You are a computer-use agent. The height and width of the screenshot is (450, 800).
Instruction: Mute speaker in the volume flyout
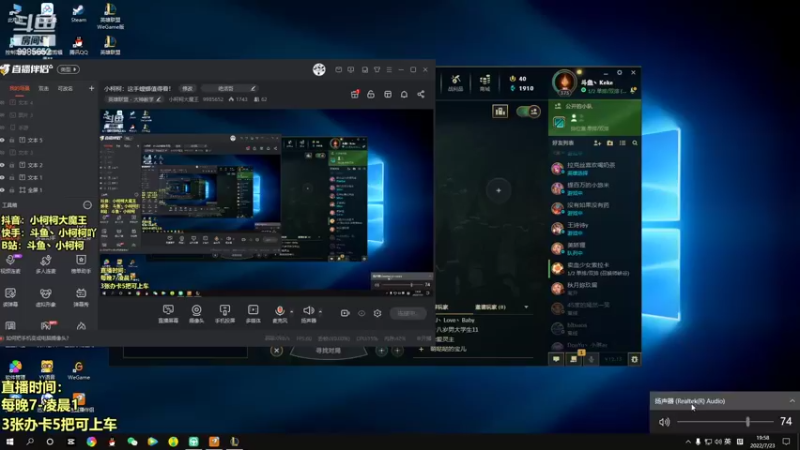click(x=664, y=422)
